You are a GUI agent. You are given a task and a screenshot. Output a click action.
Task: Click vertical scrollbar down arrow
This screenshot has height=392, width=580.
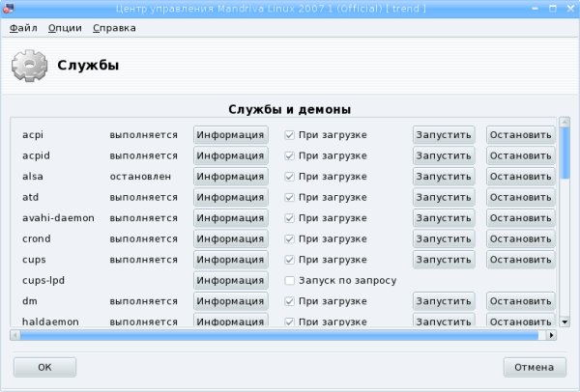[565, 322]
